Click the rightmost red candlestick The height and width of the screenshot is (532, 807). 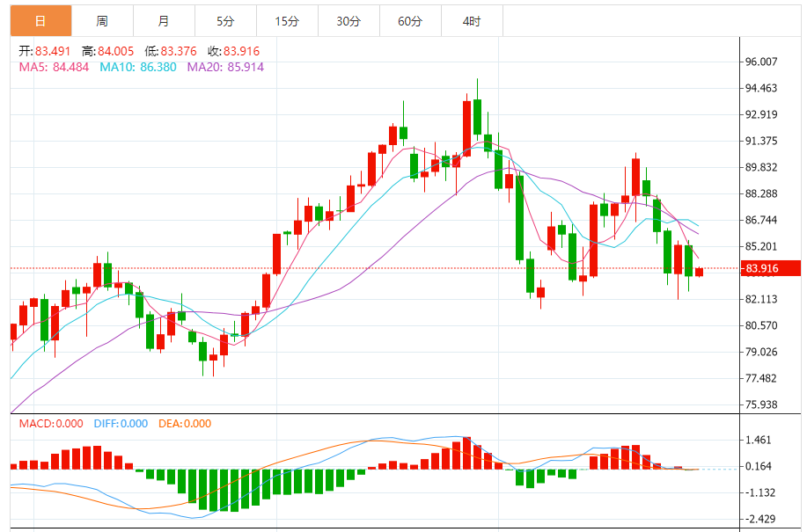coord(699,272)
